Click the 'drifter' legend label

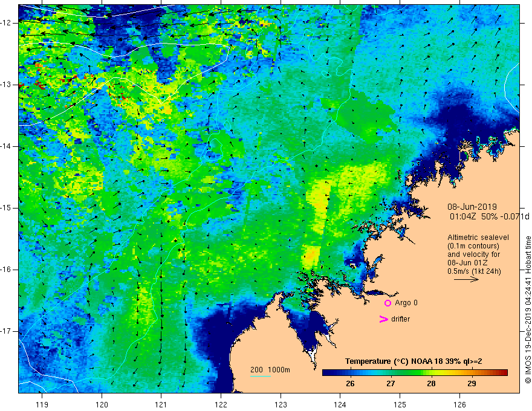[400, 319]
